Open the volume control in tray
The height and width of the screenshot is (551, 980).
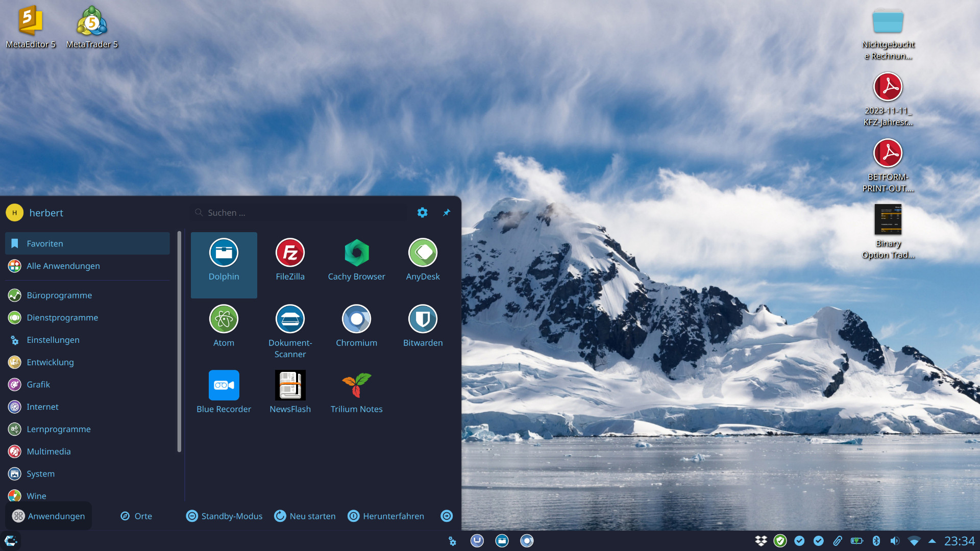point(895,541)
